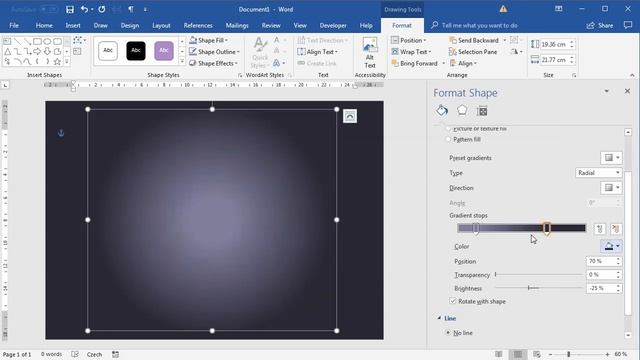Switch to Read Mode in the status bar
640x360 pixels.
tap(499, 354)
